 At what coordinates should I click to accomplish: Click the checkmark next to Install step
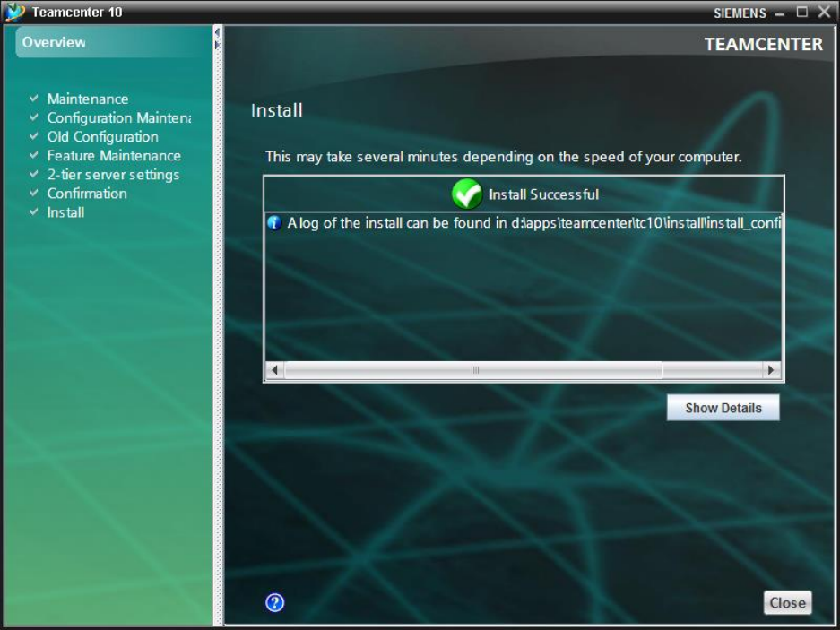pyautogui.click(x=34, y=211)
